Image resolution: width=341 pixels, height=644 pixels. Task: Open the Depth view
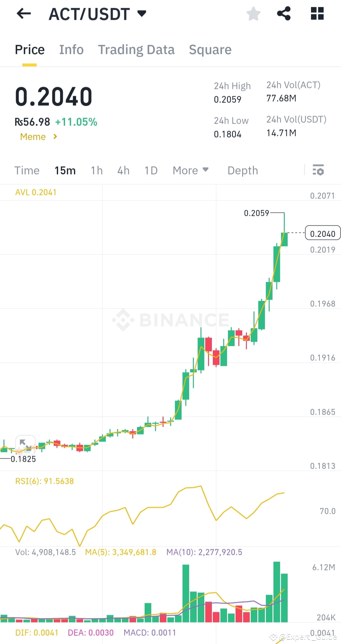242,170
